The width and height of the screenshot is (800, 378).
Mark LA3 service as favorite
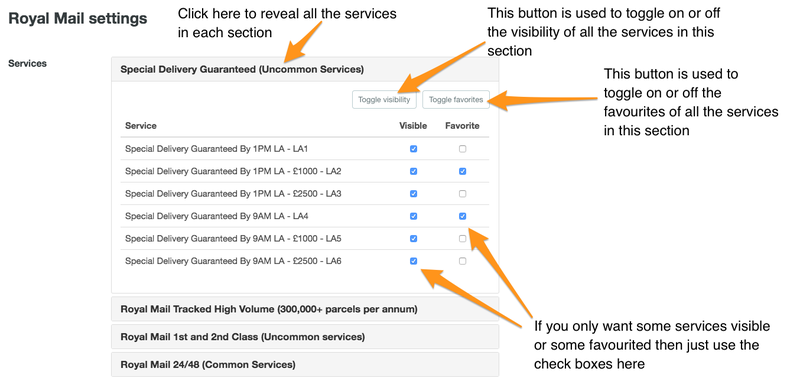click(x=462, y=194)
